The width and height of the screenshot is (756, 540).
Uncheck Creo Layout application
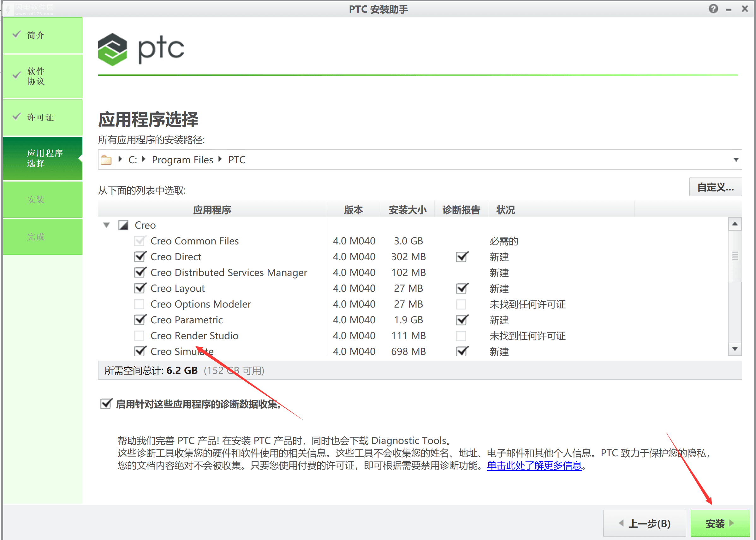point(139,288)
